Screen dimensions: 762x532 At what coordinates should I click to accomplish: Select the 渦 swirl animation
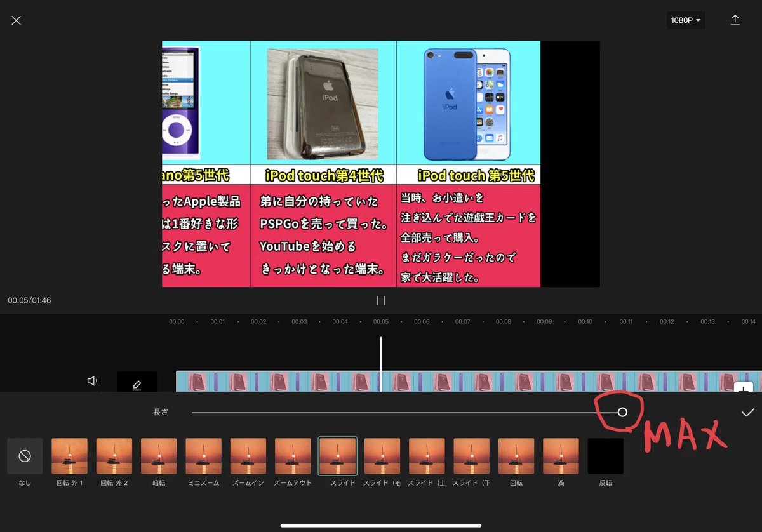[561, 456]
